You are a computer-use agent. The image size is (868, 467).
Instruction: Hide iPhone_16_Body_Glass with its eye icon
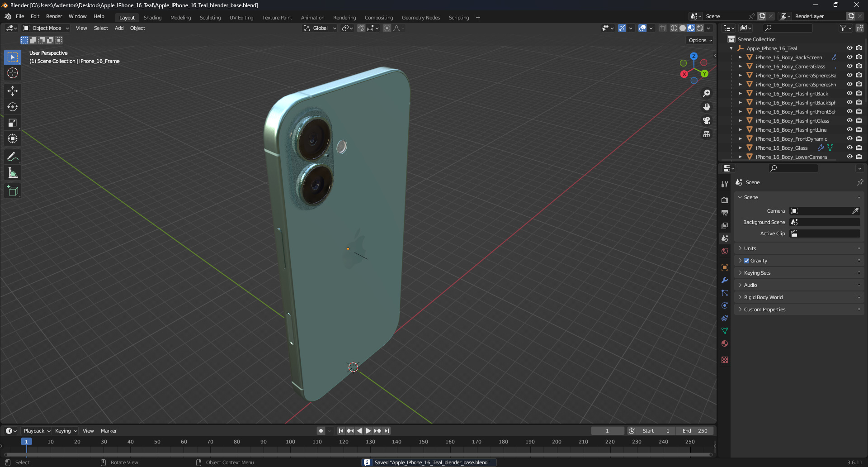coord(849,148)
